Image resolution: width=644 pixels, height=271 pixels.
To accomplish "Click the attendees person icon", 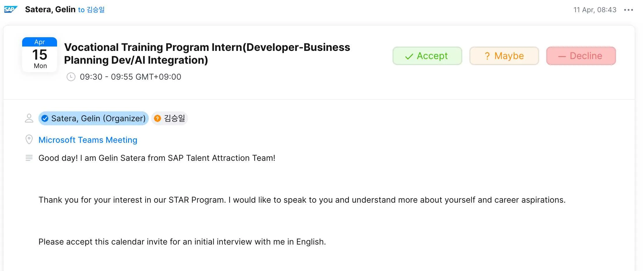I will click(29, 118).
